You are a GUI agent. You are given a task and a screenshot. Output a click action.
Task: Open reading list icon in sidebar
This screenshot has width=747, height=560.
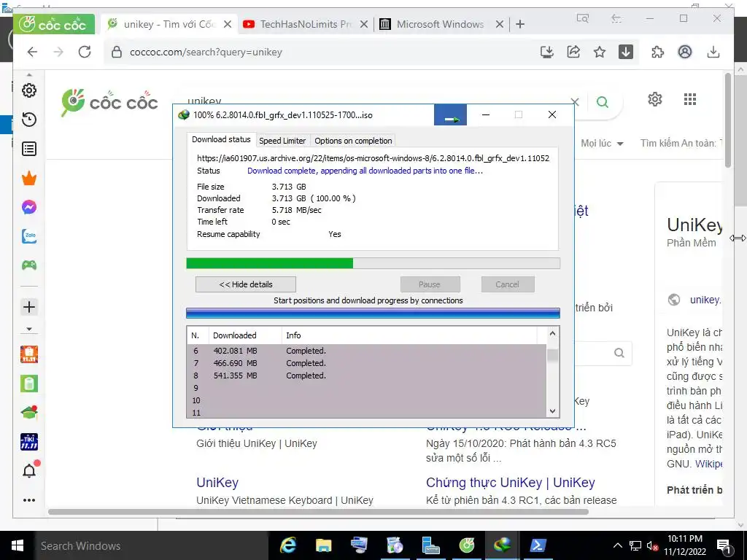click(29, 149)
